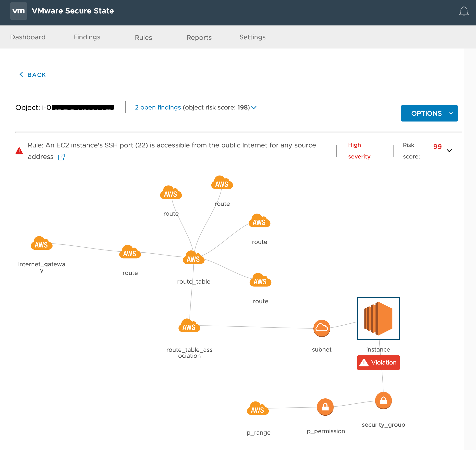Expand the open findings dropdown
476x450 pixels.
[x=254, y=108]
